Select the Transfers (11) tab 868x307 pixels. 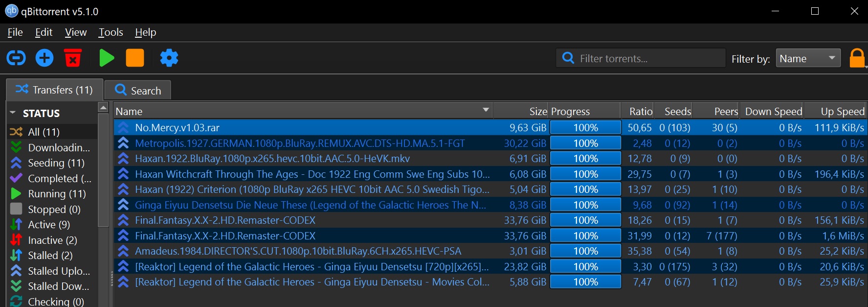(x=54, y=90)
